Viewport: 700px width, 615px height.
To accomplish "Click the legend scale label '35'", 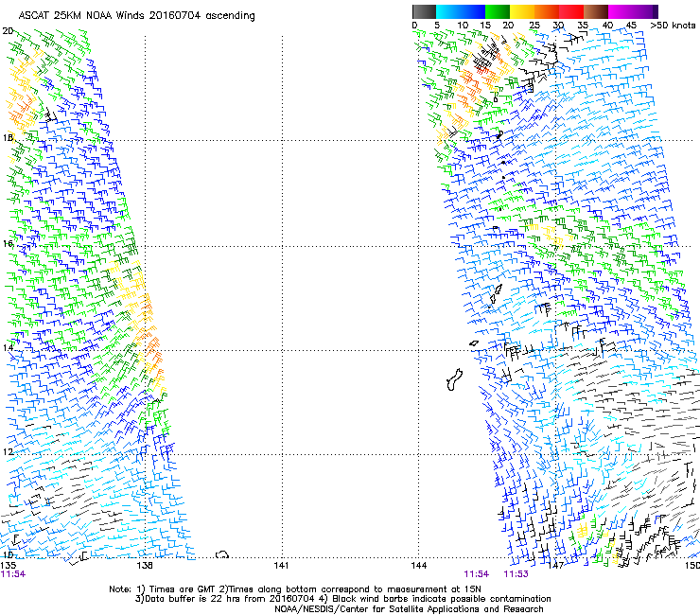I will pyautogui.click(x=583, y=26).
